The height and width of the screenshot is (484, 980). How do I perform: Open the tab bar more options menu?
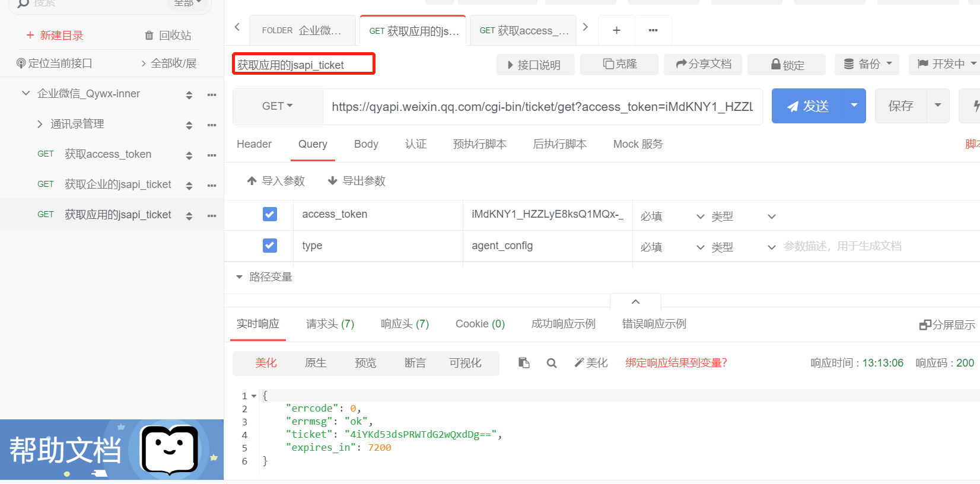[653, 30]
